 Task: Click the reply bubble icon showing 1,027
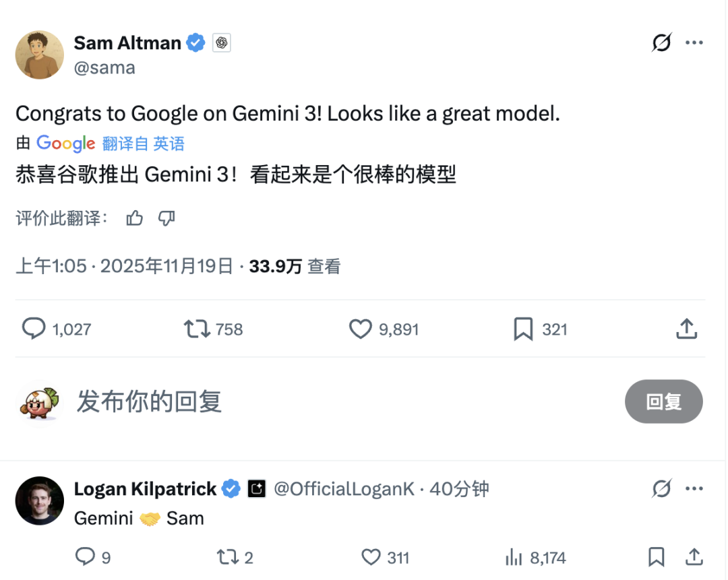tap(34, 329)
